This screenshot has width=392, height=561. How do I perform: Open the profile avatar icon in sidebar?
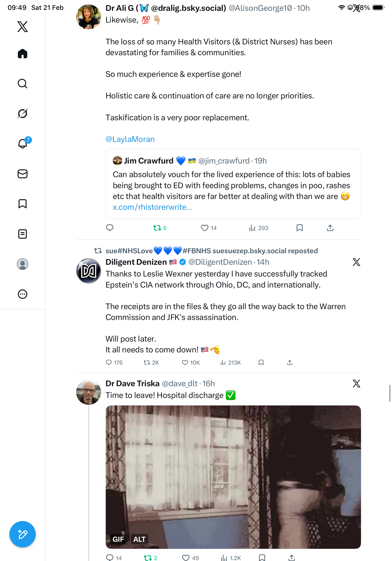[23, 264]
